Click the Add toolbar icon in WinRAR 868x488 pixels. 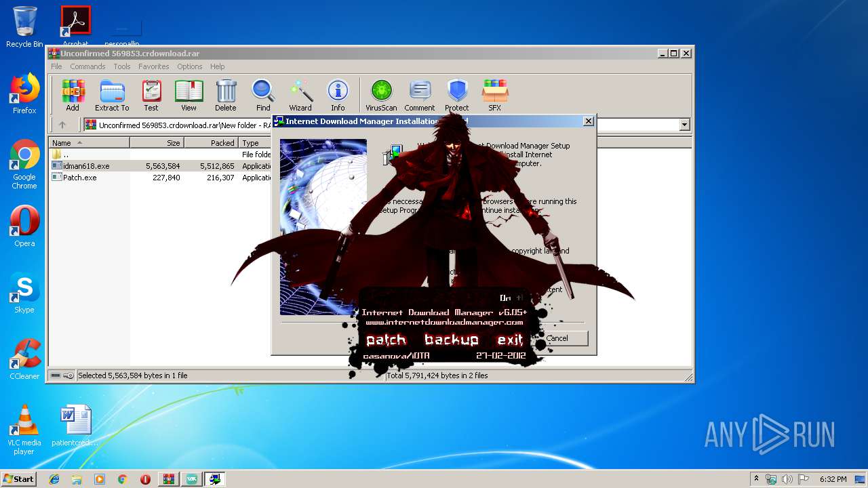click(73, 96)
